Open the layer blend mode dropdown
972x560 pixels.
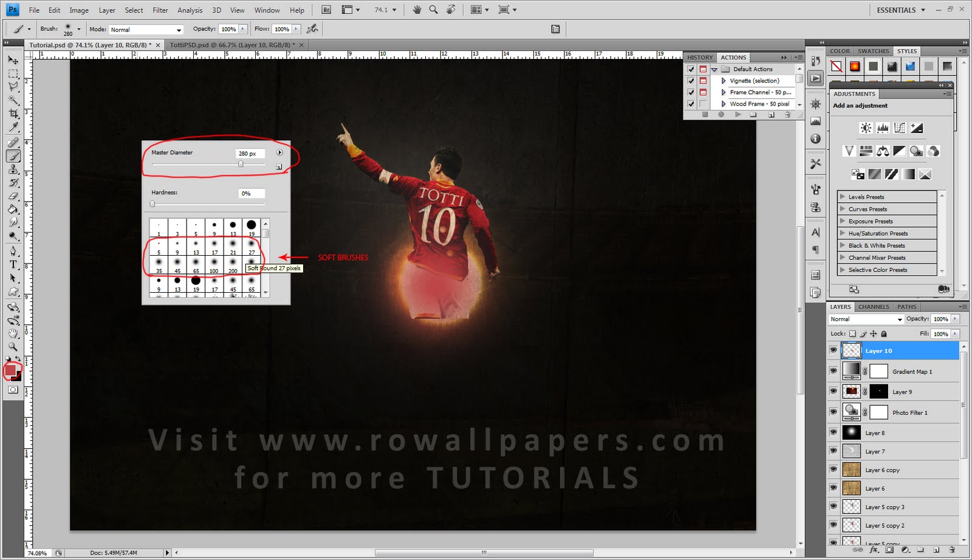click(x=866, y=319)
